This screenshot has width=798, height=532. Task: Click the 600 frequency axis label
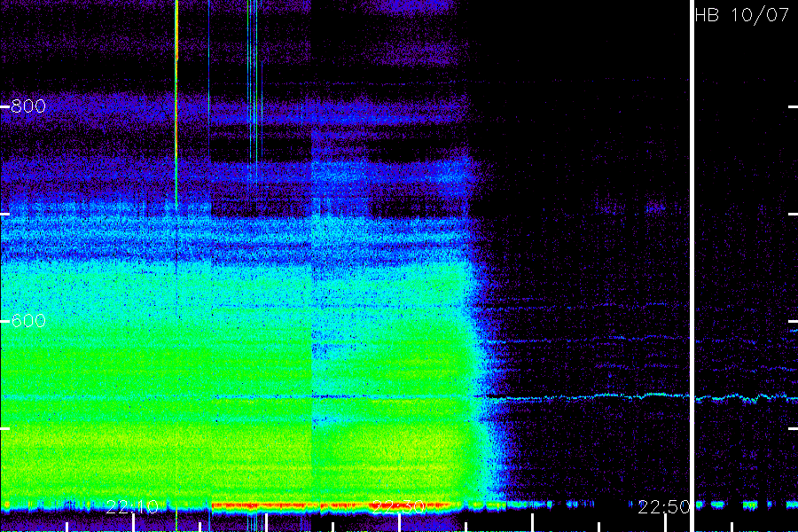point(28,321)
